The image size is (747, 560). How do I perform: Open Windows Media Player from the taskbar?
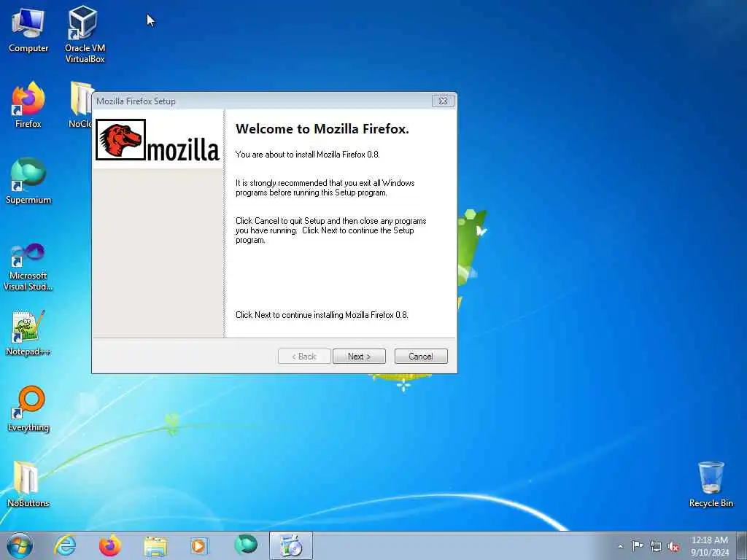199,545
